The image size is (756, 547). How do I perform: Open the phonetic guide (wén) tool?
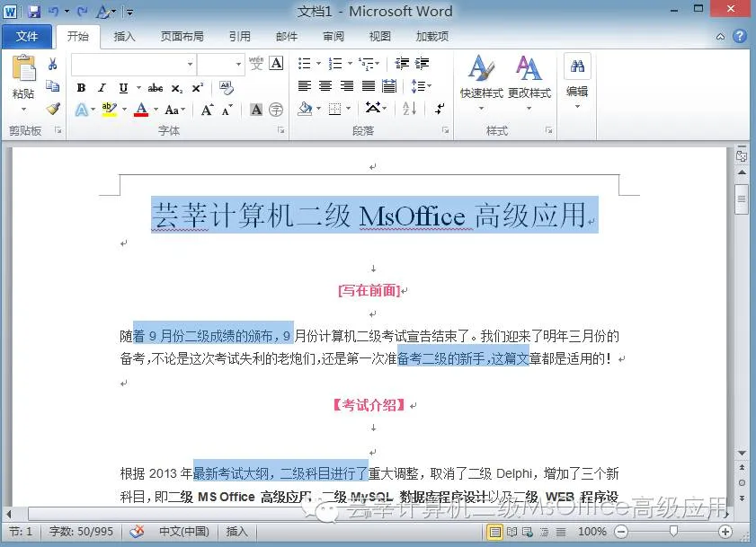[x=256, y=63]
